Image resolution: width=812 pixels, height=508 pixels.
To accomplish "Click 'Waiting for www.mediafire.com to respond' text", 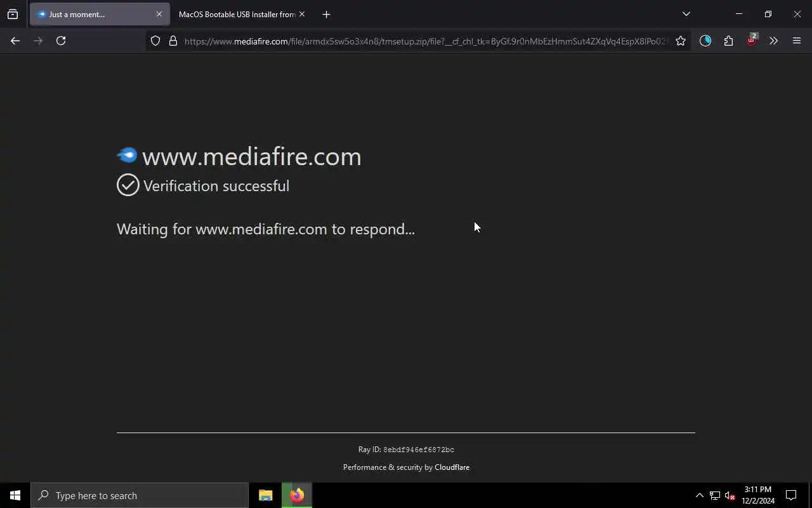I will coord(266,229).
